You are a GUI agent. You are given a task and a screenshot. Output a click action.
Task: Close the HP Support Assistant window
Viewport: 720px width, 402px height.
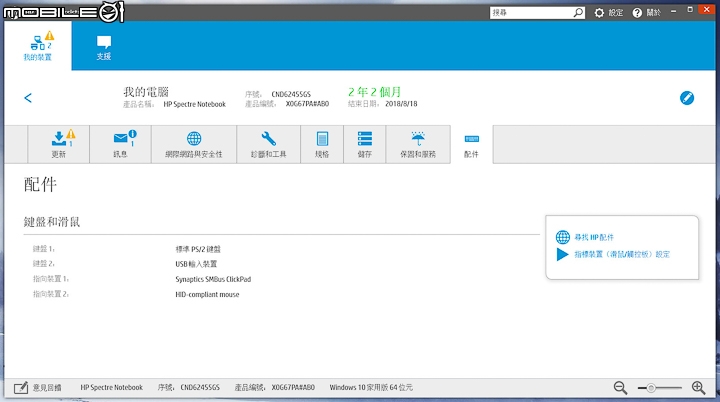click(707, 9)
